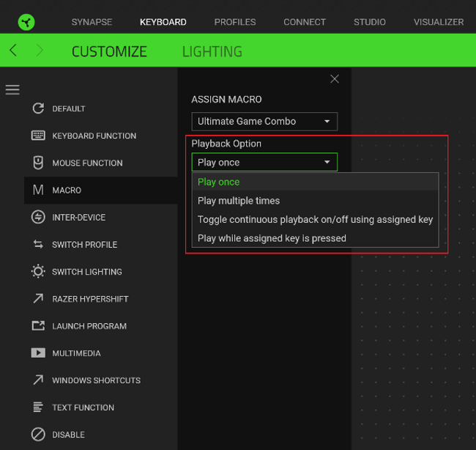Choose Play multiple times option

239,201
